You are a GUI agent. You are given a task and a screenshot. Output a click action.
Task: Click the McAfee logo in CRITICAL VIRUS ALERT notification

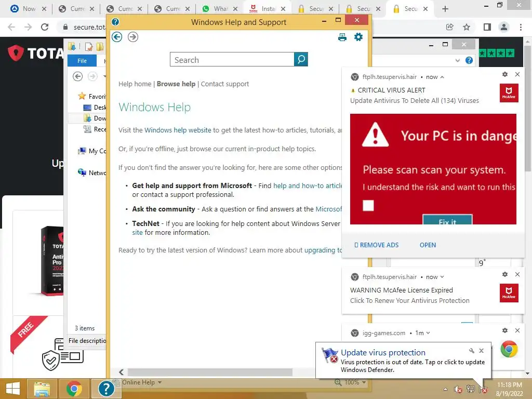[509, 92]
